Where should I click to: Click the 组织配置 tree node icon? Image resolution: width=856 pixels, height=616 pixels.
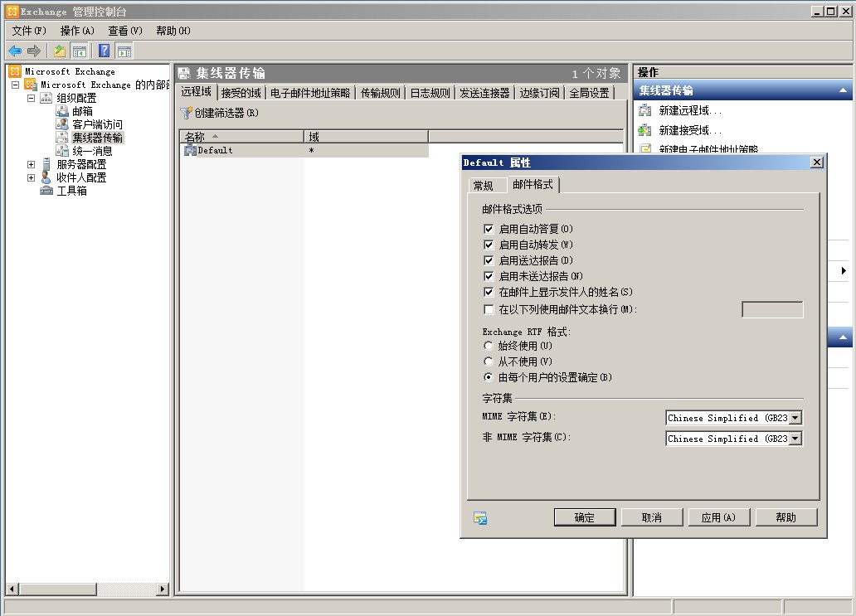coord(46,98)
